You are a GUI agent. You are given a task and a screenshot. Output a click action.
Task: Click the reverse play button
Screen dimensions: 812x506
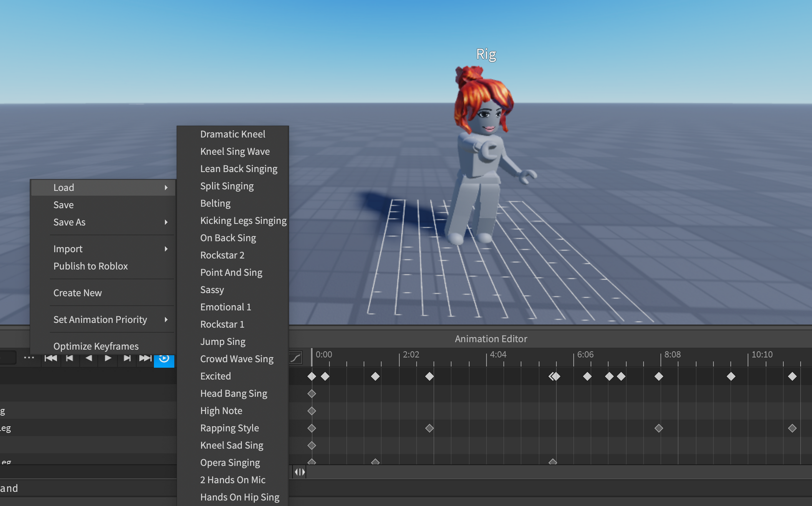pos(88,358)
